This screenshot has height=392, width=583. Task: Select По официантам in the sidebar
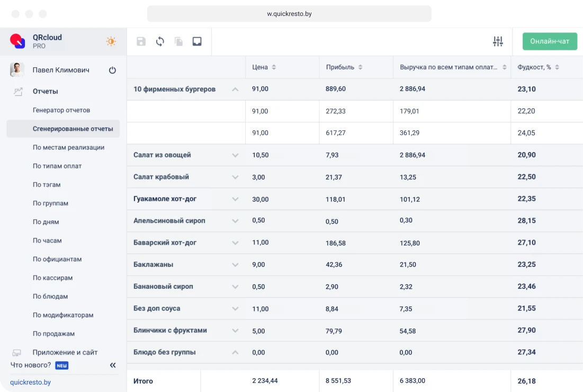pos(57,259)
